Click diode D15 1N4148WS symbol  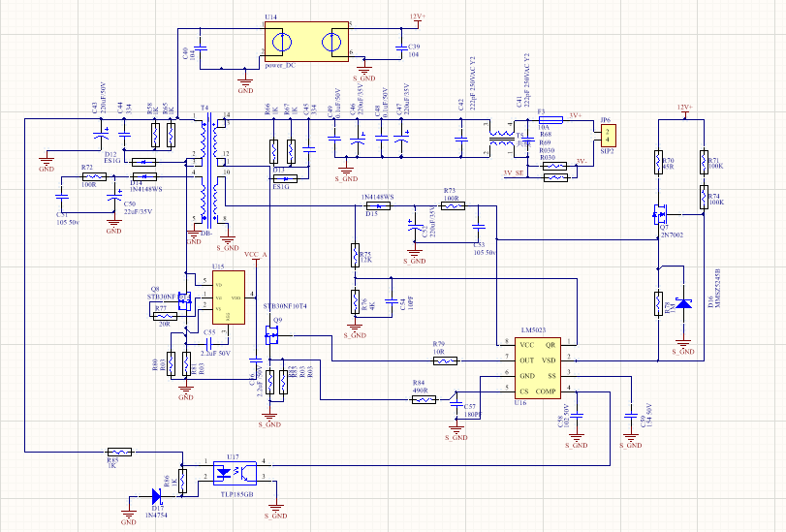(379, 206)
